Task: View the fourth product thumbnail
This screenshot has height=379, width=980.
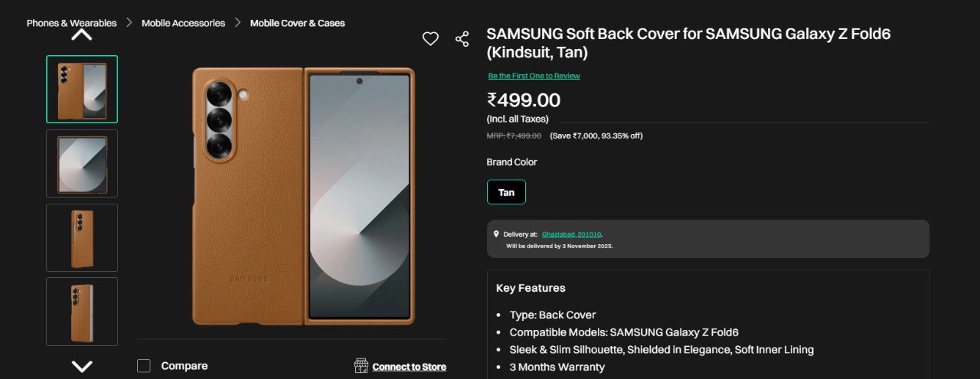Action: 82,311
